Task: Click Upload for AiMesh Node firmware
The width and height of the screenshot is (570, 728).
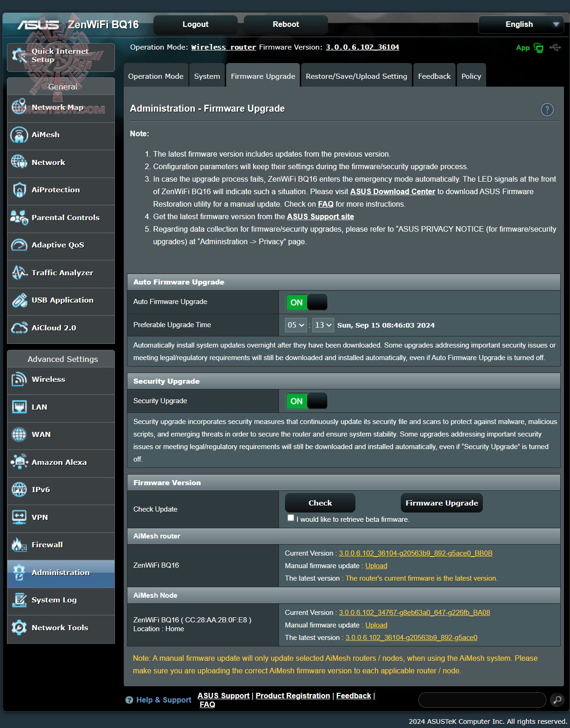Action: (376, 625)
